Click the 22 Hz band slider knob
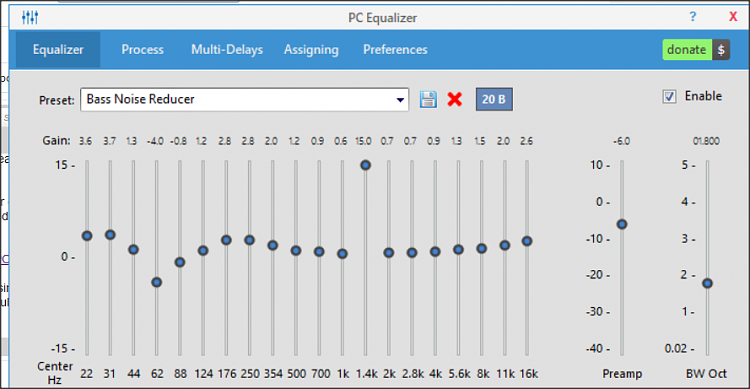This screenshot has height=389, width=750. 87,236
